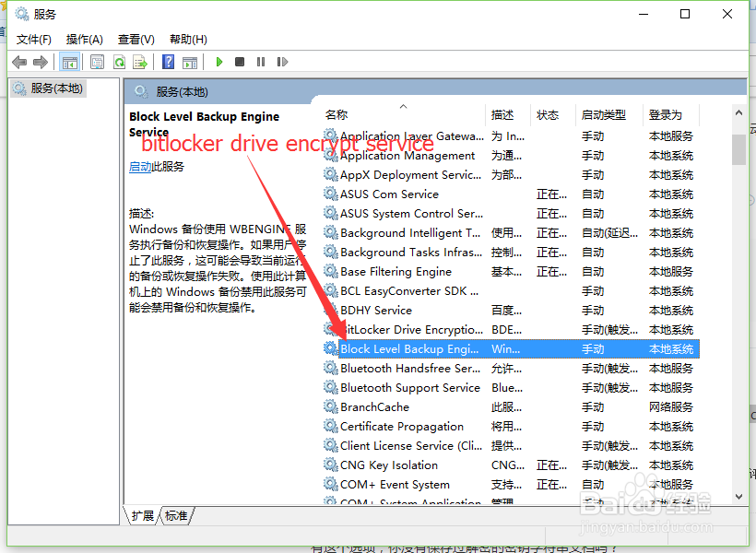Click the scrollbar down arrow
This screenshot has width=756, height=553.
(x=738, y=497)
